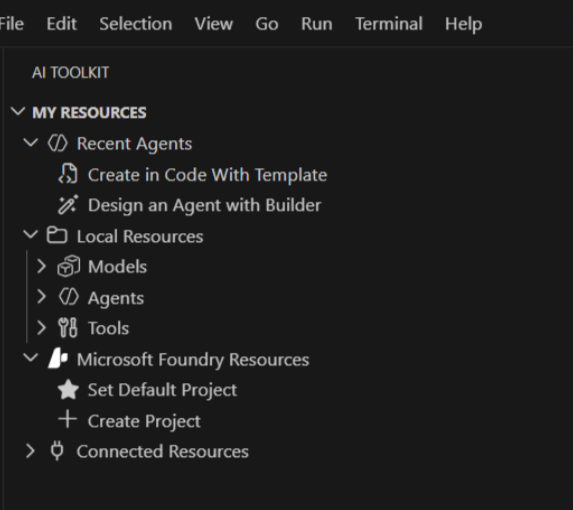Click the Create in Code With Template file icon

(68, 174)
